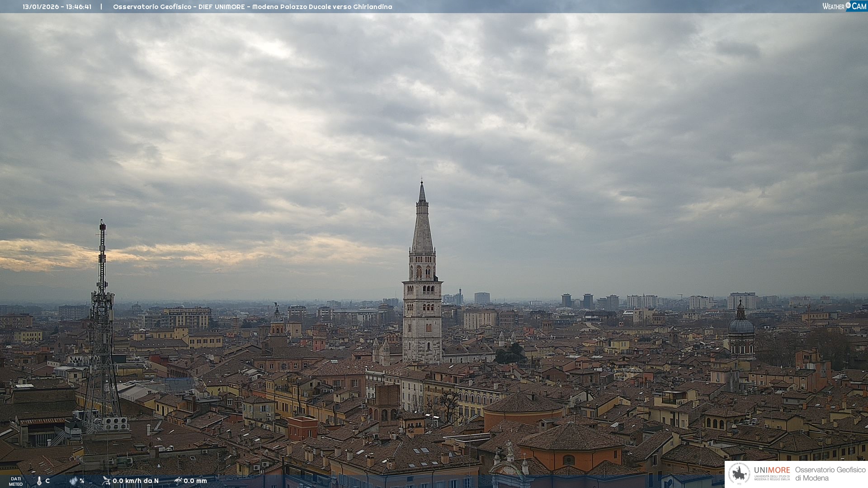868x488 pixels.
Task: Click the 0.0 km/h da N wind reading
Action: coord(136,481)
